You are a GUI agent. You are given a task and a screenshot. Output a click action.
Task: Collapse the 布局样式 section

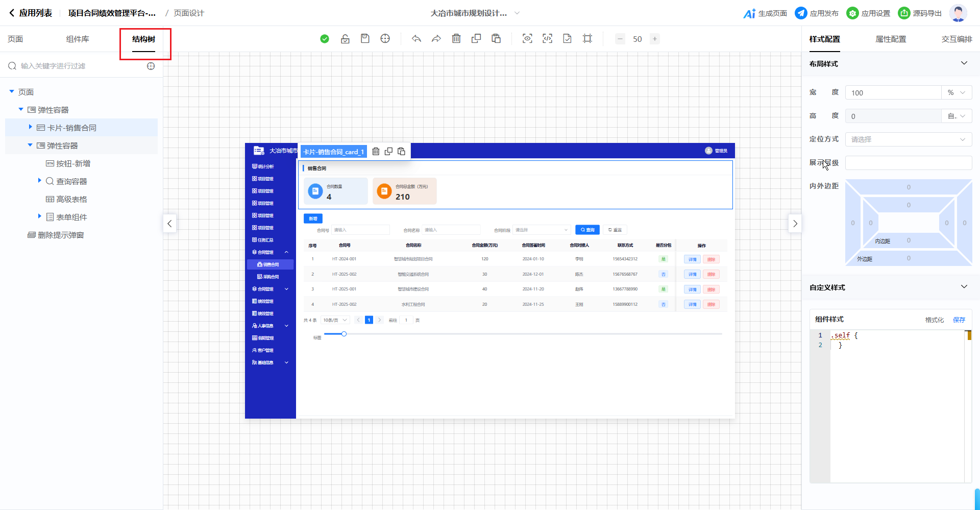(964, 63)
